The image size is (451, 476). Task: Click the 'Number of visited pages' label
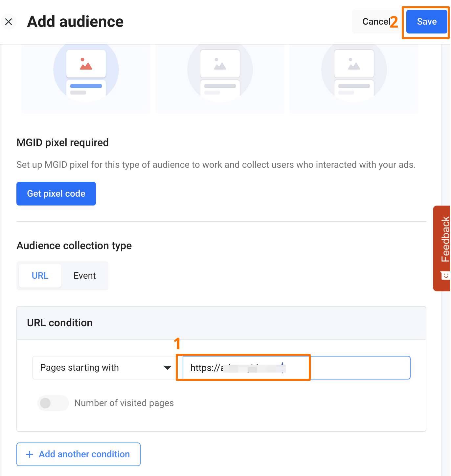pyautogui.click(x=124, y=403)
